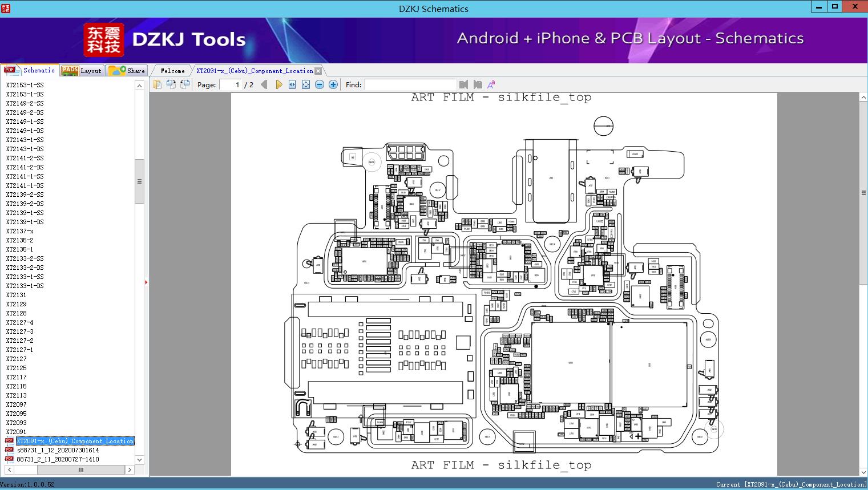Zoom in with the plus icon
This screenshot has width=868, height=490.
[333, 84]
